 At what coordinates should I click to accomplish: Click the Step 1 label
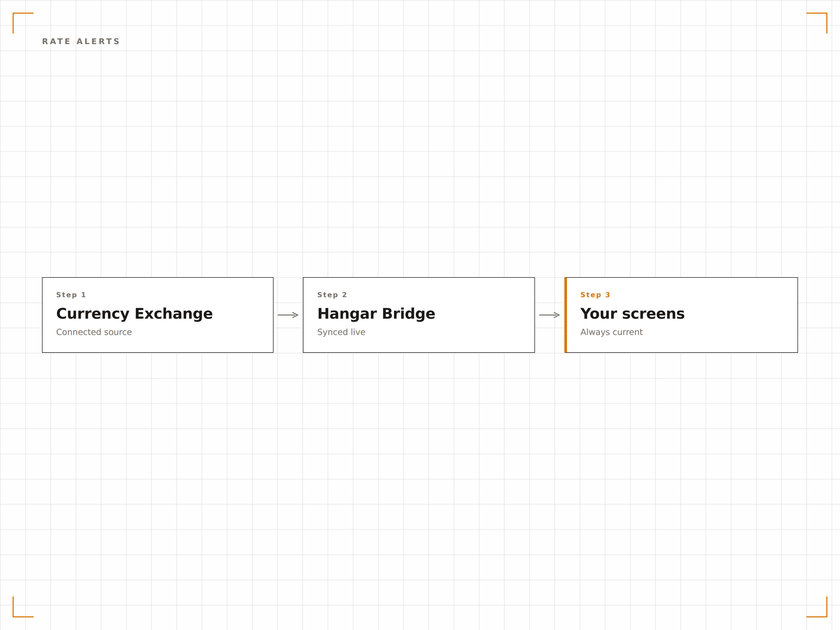point(71,295)
